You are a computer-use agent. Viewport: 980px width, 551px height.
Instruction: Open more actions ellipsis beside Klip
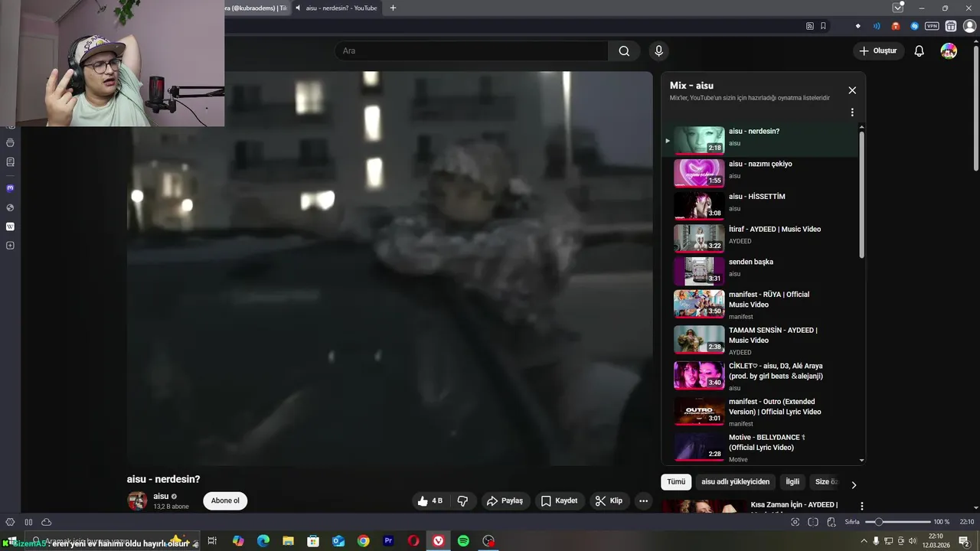[644, 501]
